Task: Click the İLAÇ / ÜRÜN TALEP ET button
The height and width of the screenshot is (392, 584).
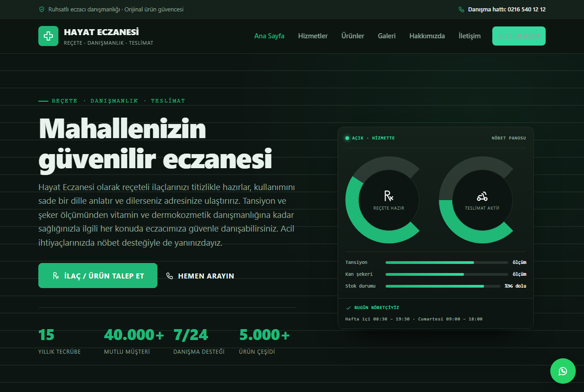Action: click(x=98, y=275)
